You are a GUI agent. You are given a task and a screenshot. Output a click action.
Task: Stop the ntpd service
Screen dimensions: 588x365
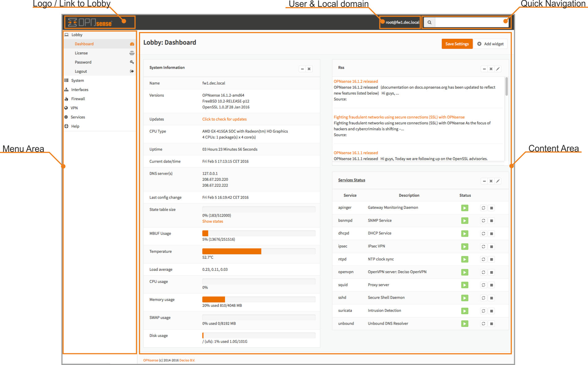(x=491, y=259)
